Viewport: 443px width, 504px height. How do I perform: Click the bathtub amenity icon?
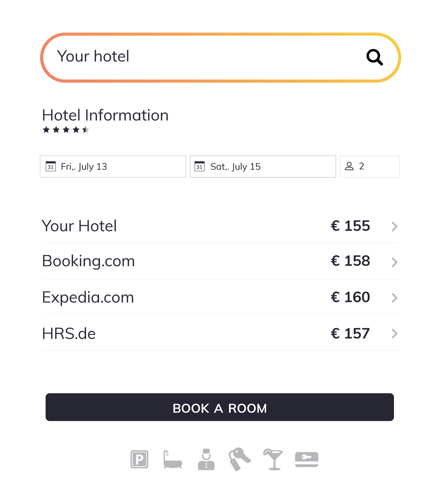[x=172, y=459]
